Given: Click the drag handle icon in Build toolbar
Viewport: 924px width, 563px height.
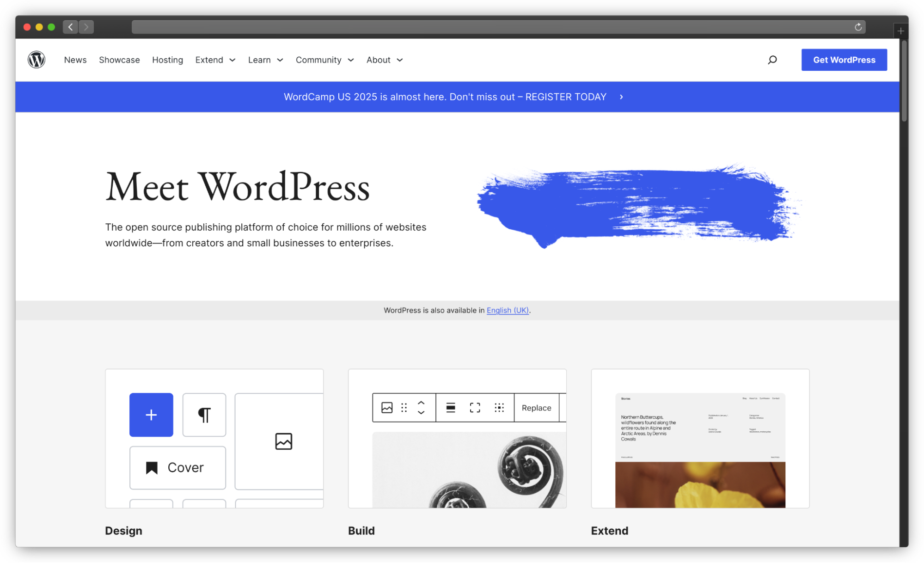Looking at the screenshot, I should (404, 407).
